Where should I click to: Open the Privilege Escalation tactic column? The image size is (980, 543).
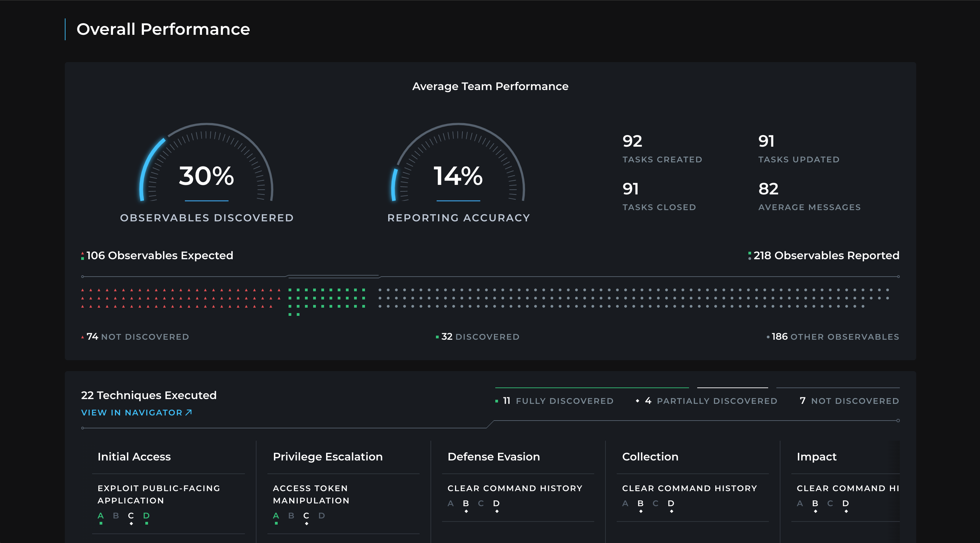point(327,457)
